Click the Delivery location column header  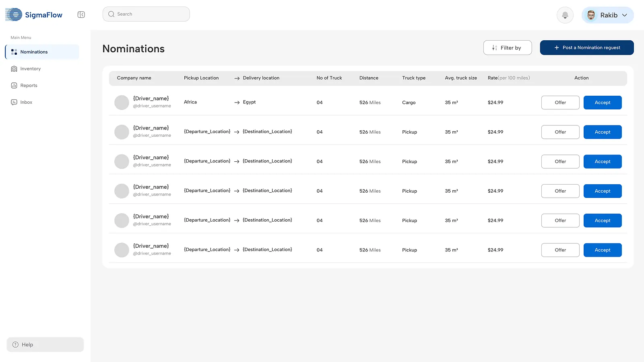coord(261,78)
